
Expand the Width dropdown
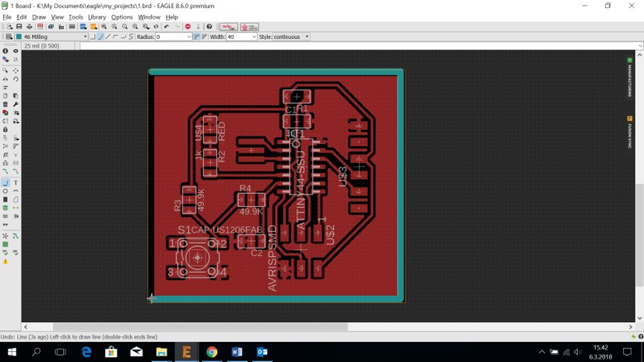coord(254,37)
